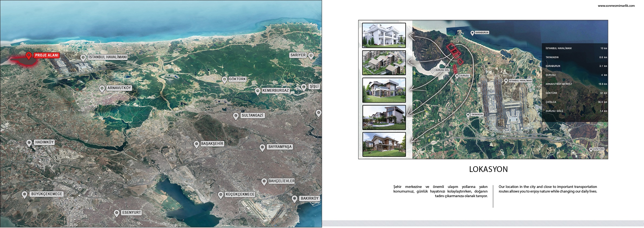This screenshot has height=228, width=644.
Task: Click the Arnavutköy location pin icon
Action: 102,89
